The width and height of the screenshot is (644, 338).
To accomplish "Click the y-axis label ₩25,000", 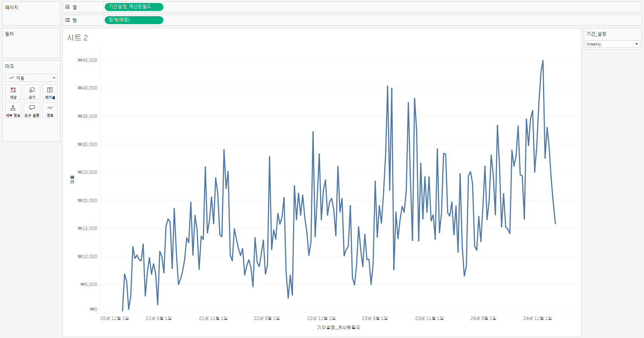I will click(x=87, y=172).
